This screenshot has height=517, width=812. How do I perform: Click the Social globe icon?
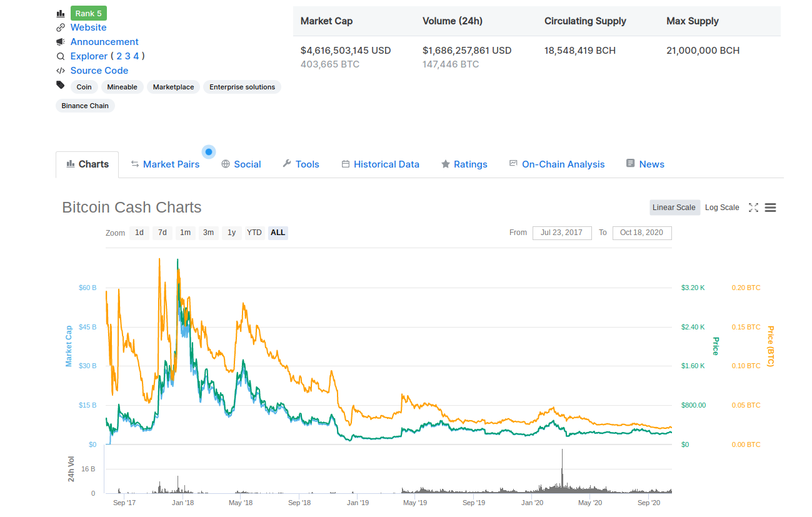tap(226, 164)
